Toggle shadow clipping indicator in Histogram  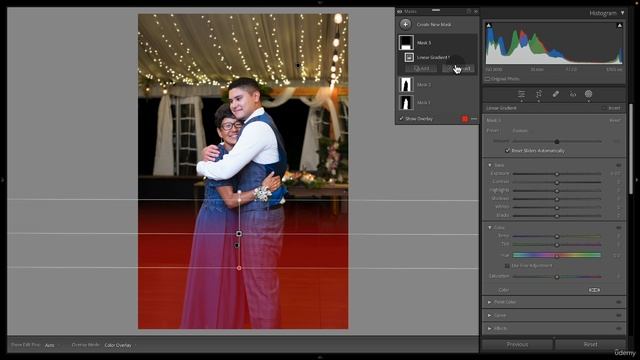(x=489, y=26)
